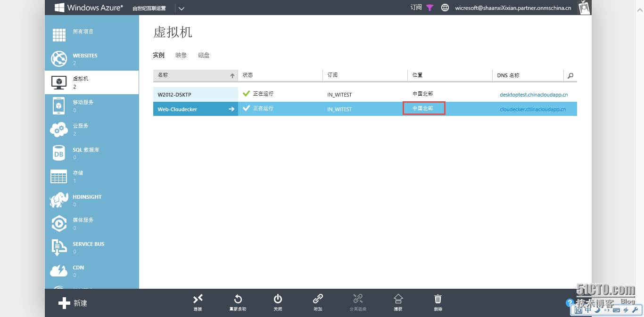Click the 关闭 shutdown power icon
The image size is (644, 317).
click(x=278, y=299)
